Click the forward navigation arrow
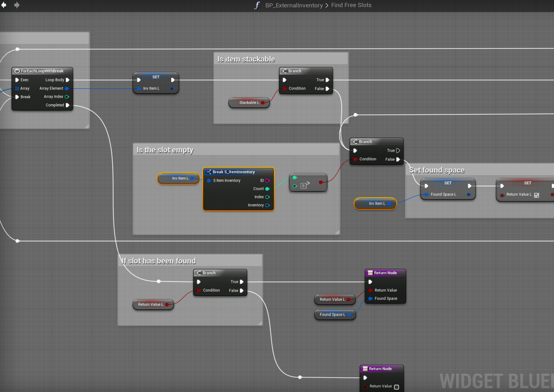This screenshot has height=392, width=554. 17,5
